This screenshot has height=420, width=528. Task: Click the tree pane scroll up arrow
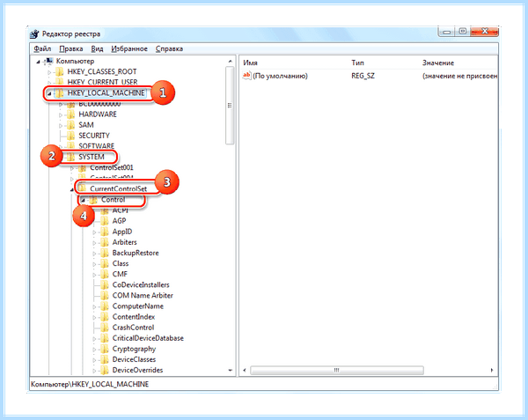231,62
